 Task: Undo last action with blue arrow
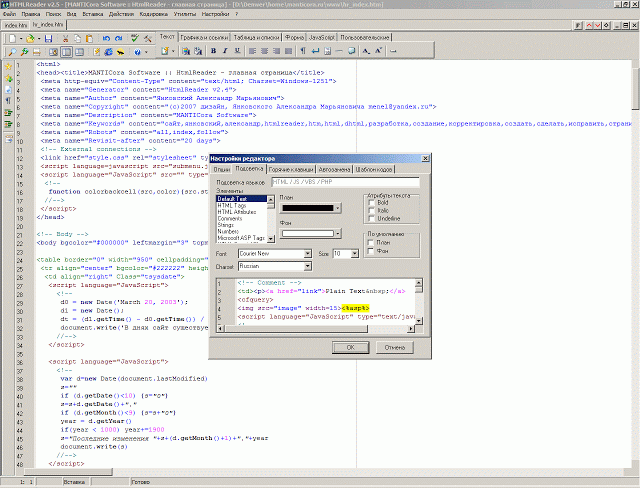click(106, 39)
